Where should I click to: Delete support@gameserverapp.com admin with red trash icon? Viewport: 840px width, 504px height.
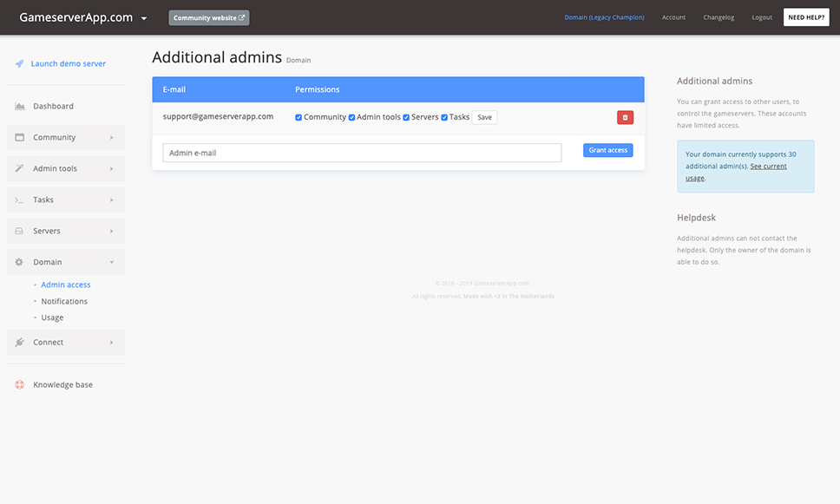click(x=625, y=117)
